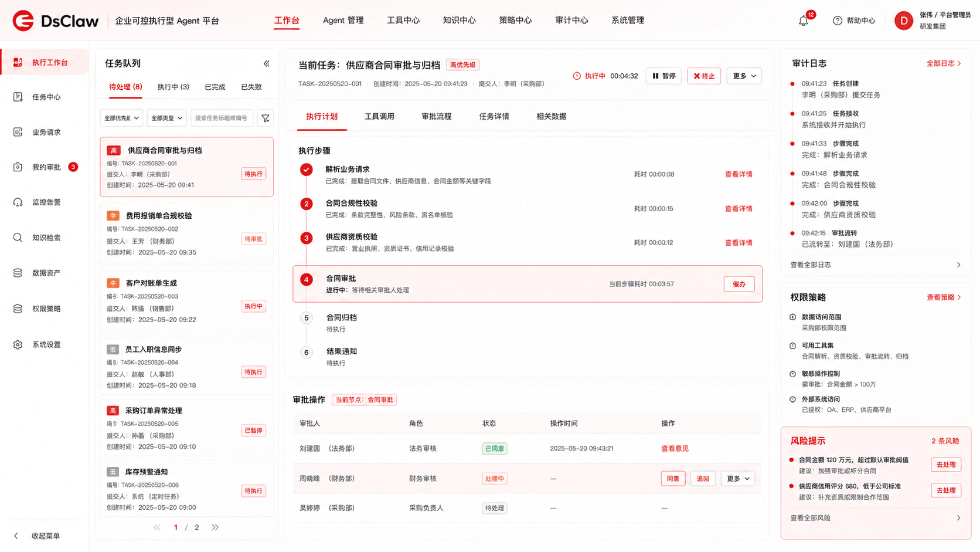Click the task search input field
This screenshot has height=552, width=980.
222,118
